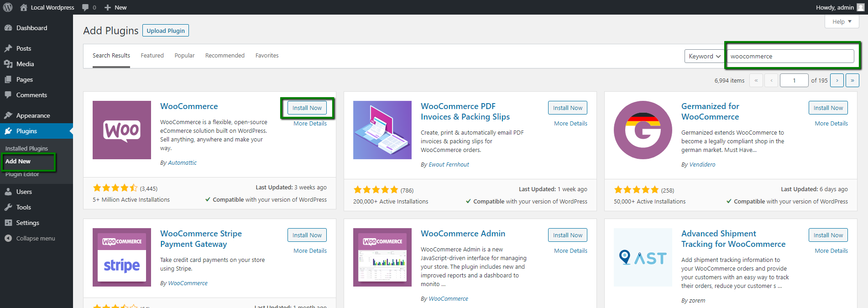Click the Pages icon in sidebar
Viewport: 868px width, 308px height.
coord(8,79)
